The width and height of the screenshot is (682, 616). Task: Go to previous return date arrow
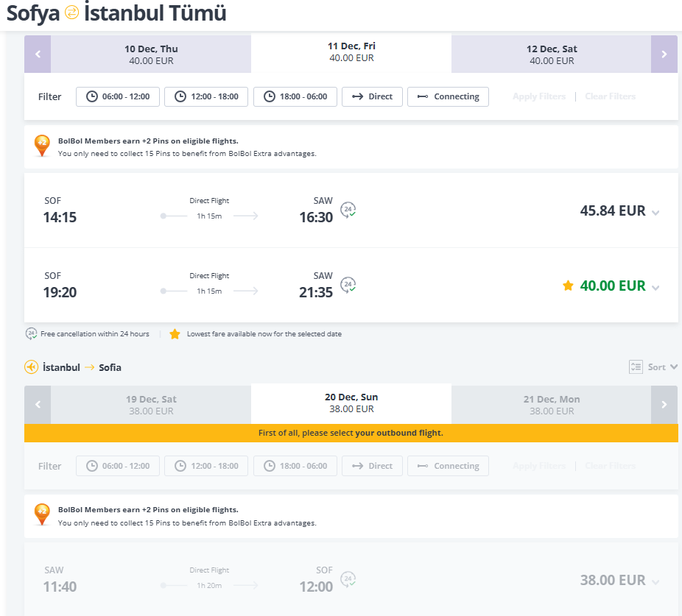(38, 405)
